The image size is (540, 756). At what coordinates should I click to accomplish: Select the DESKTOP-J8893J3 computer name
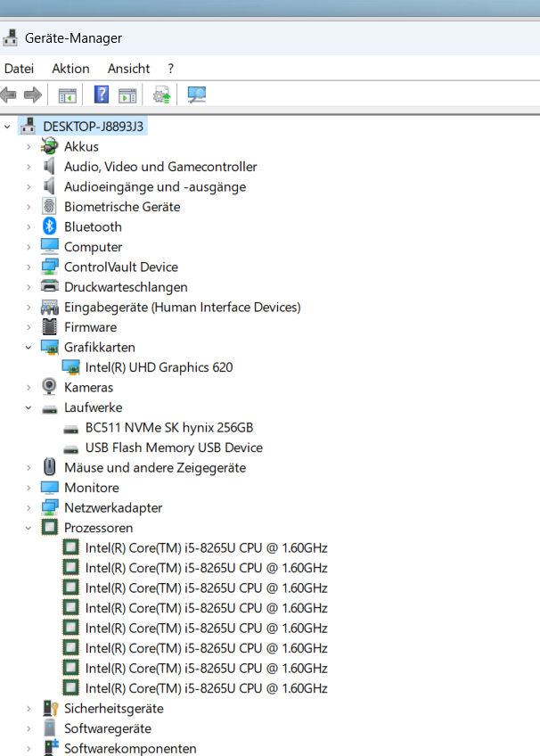click(x=93, y=127)
